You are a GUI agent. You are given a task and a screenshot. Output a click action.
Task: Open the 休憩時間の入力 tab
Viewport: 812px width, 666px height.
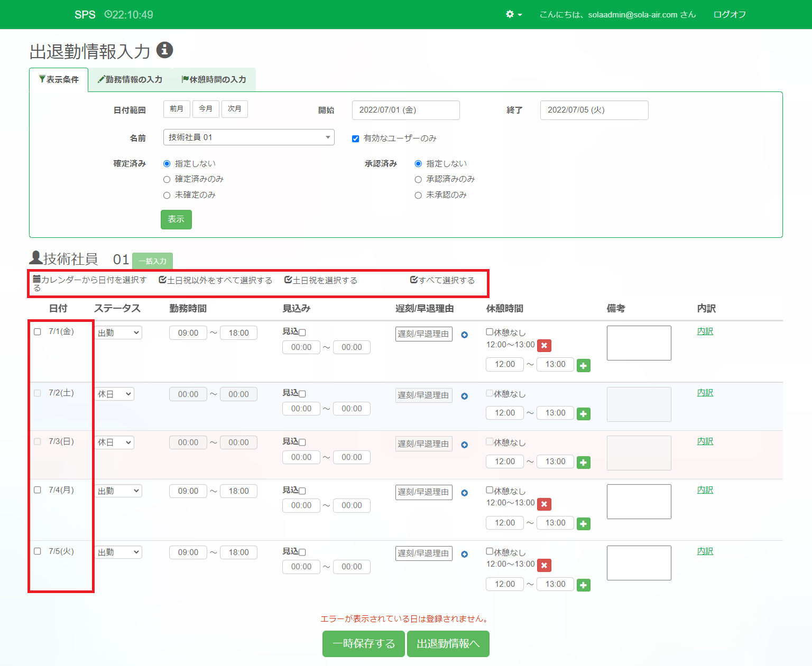[214, 80]
